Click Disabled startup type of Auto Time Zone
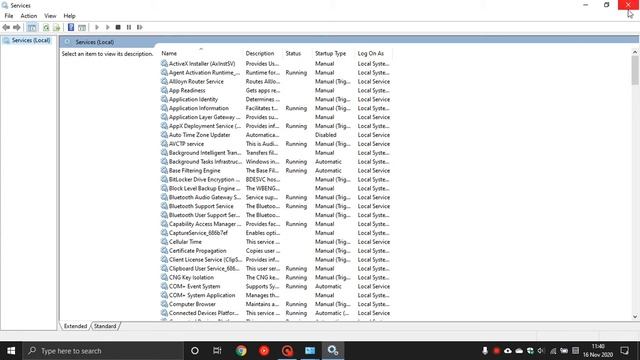The image size is (640, 360). (326, 135)
